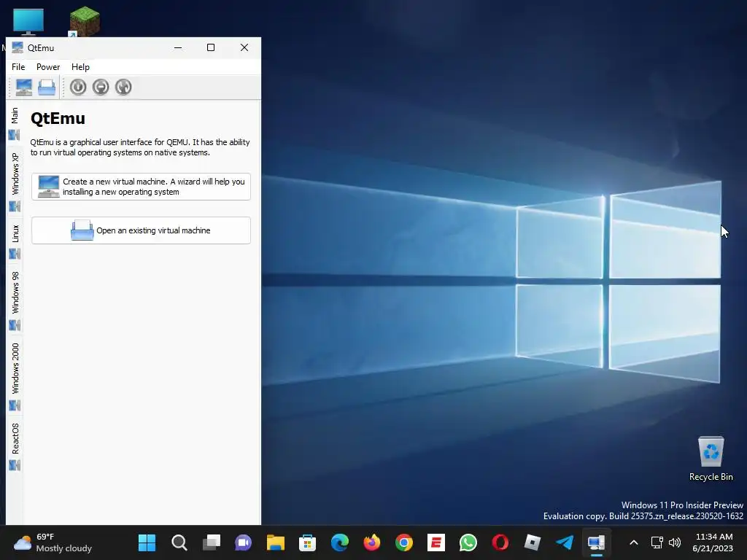Open WhatsApp from the taskbar
This screenshot has width=747, height=560.
(468, 542)
